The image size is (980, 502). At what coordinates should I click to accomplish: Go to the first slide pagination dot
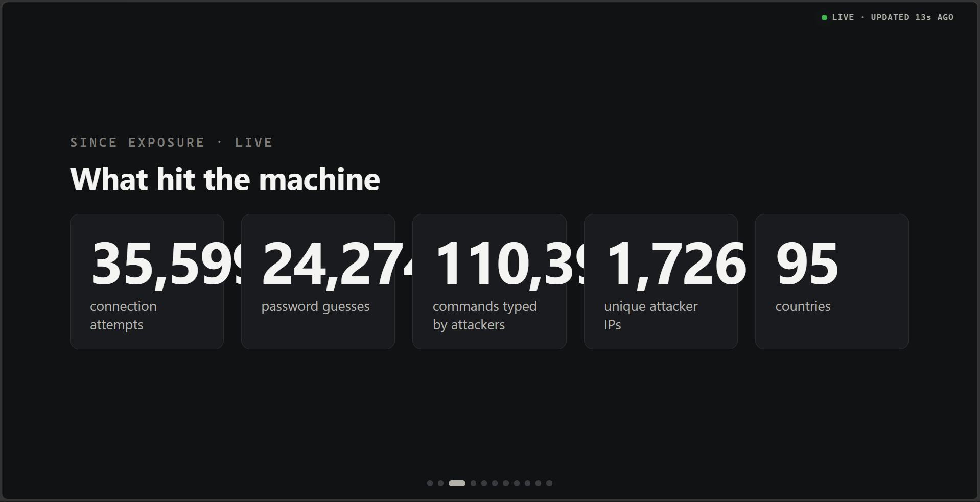point(430,483)
